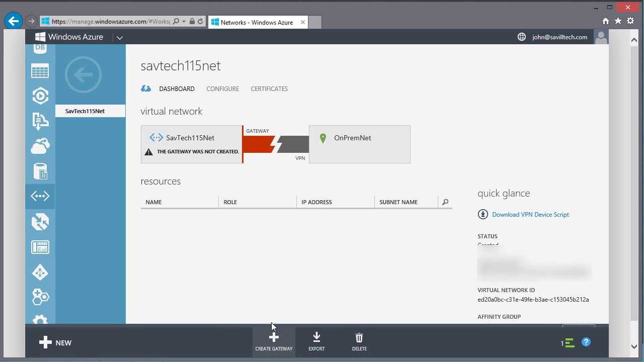Click the browser favorites star icon

(618, 21)
